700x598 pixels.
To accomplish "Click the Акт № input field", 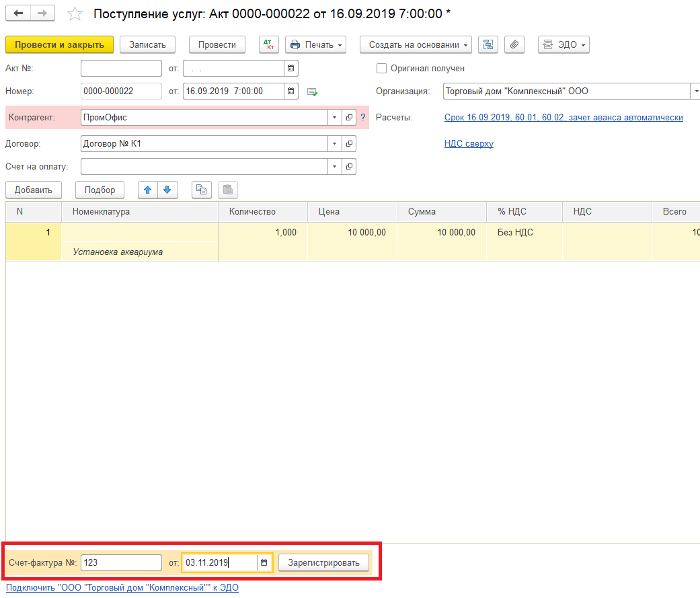I will 121,69.
